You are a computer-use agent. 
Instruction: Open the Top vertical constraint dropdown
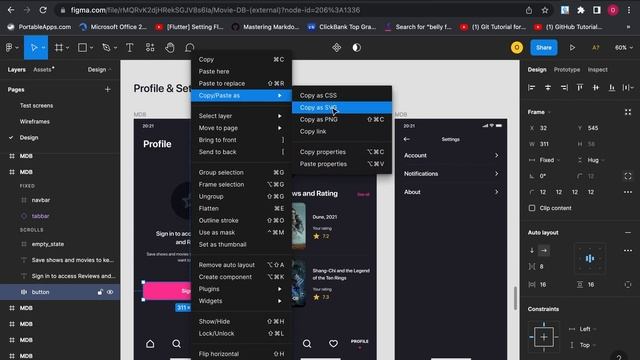tap(587, 345)
